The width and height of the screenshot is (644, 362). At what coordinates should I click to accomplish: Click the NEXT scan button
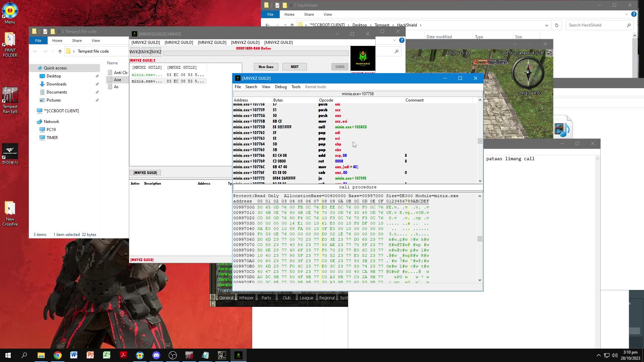click(294, 67)
